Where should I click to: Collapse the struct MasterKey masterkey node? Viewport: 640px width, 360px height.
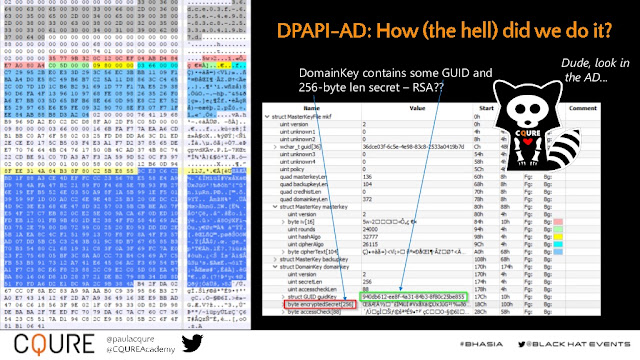[x=275, y=207]
